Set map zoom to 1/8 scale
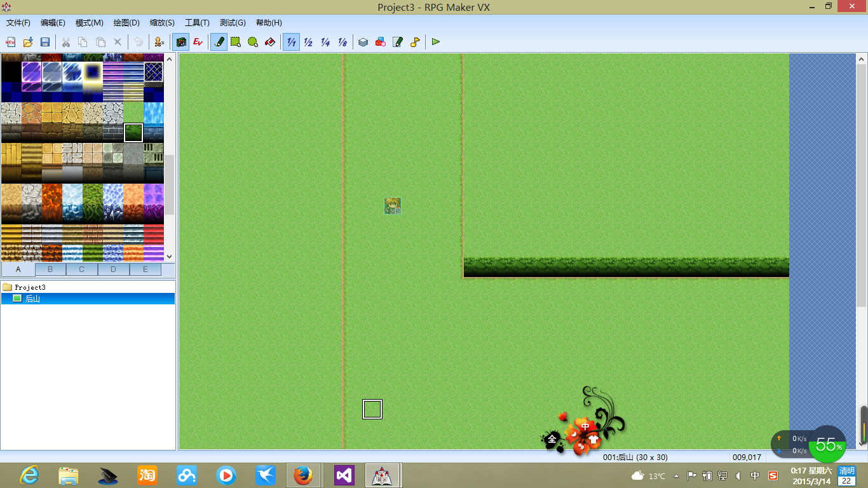The image size is (868, 488). tap(342, 42)
